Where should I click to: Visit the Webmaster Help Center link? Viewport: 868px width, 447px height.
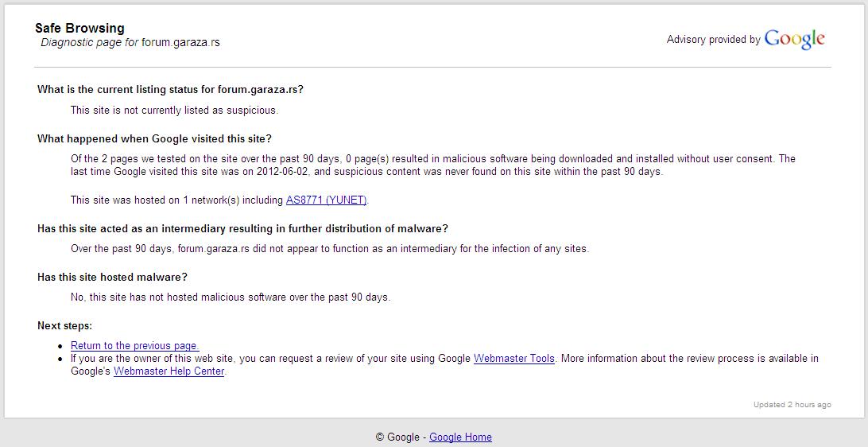coord(169,371)
